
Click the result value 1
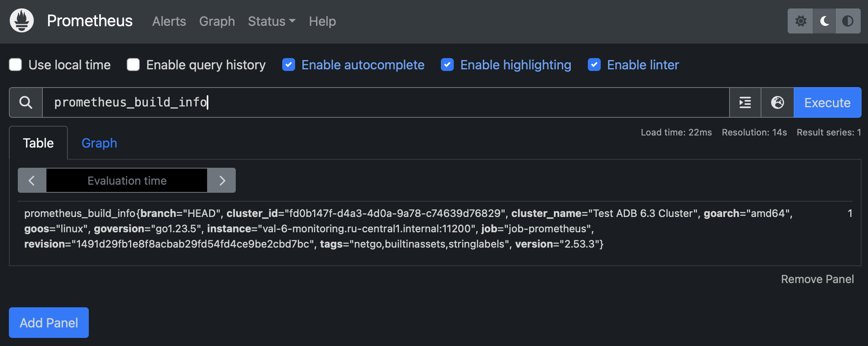click(850, 213)
